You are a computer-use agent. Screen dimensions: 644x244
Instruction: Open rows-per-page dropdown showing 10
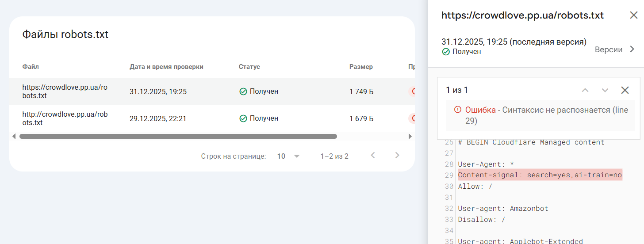coord(288,156)
